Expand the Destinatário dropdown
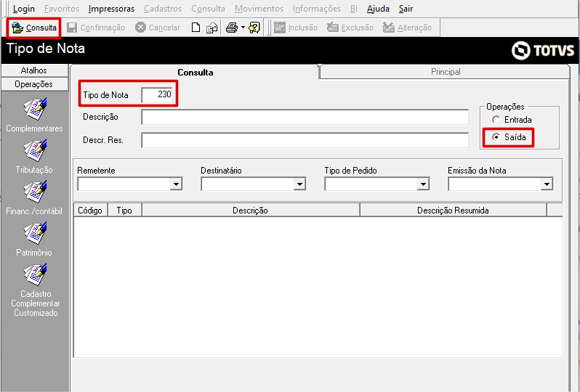 click(299, 184)
